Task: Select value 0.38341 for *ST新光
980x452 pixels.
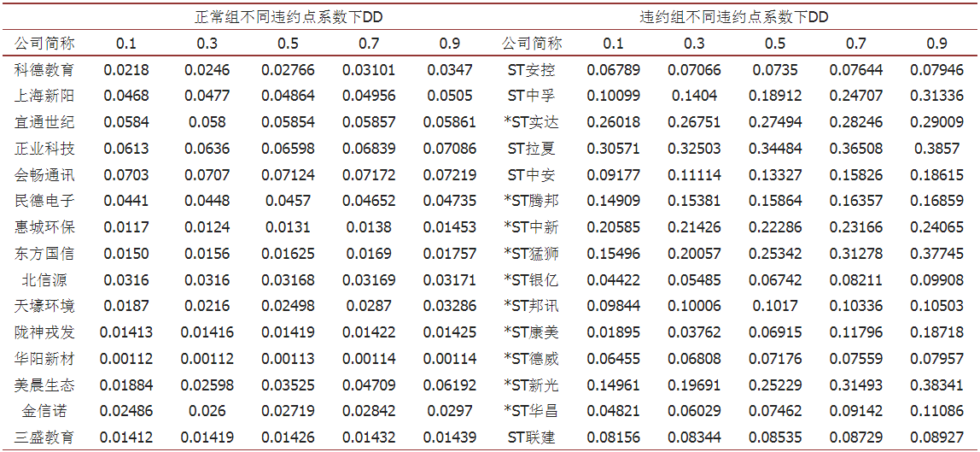Action: click(936, 384)
